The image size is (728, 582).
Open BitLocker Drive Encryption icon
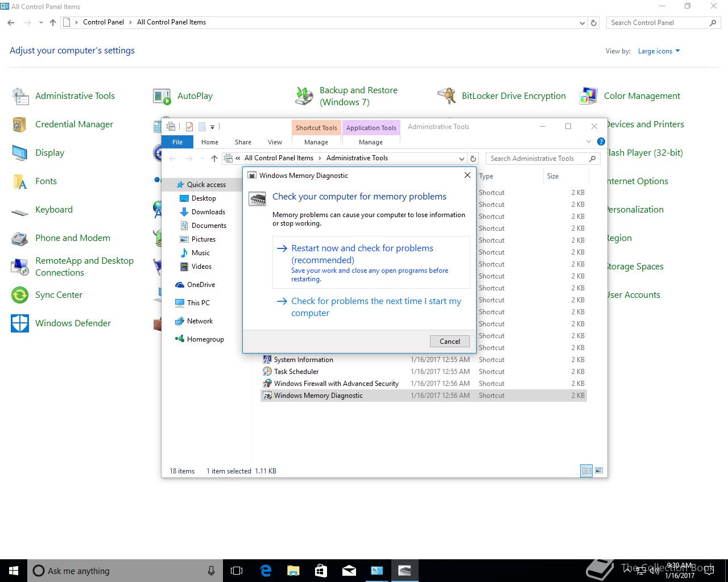[446, 96]
